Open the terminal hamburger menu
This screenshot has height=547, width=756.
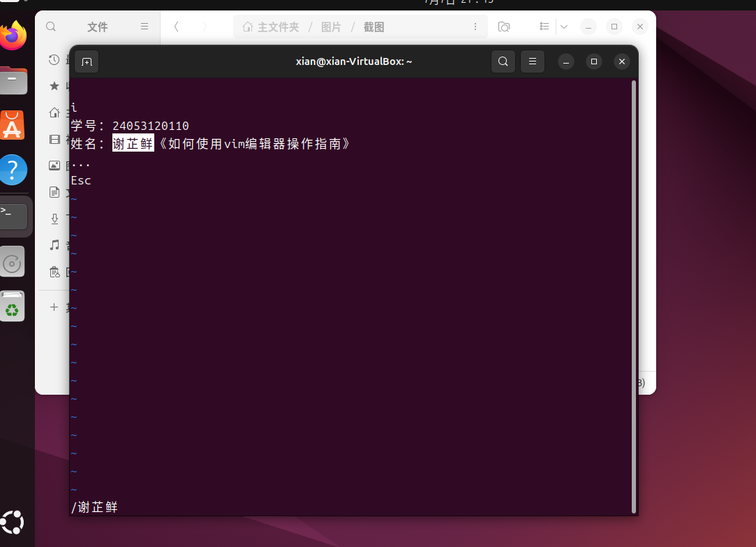click(533, 61)
